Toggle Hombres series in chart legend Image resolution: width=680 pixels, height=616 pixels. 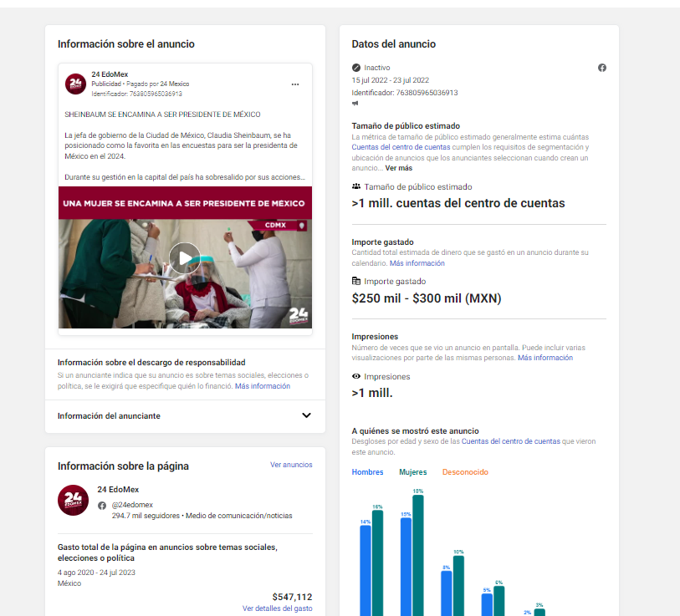[367, 472]
